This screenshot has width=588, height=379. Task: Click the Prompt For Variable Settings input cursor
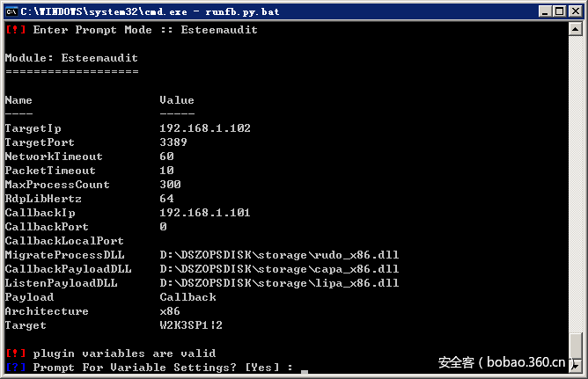pos(304,370)
